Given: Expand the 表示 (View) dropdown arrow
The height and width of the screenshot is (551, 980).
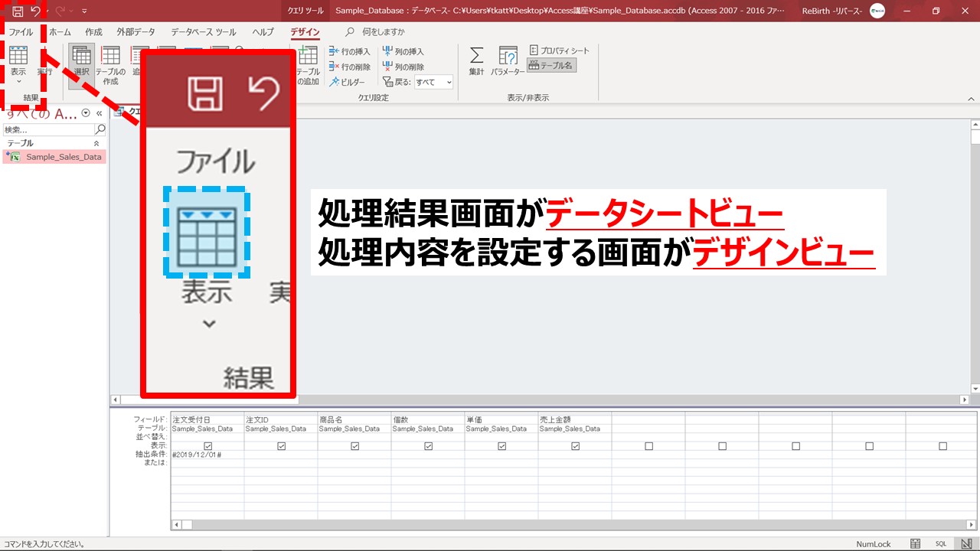Looking at the screenshot, I should 18,81.
